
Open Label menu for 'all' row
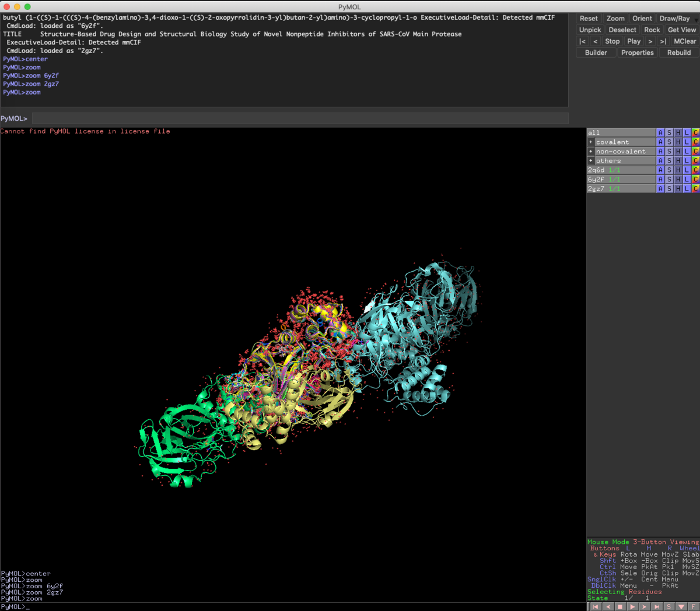point(687,133)
